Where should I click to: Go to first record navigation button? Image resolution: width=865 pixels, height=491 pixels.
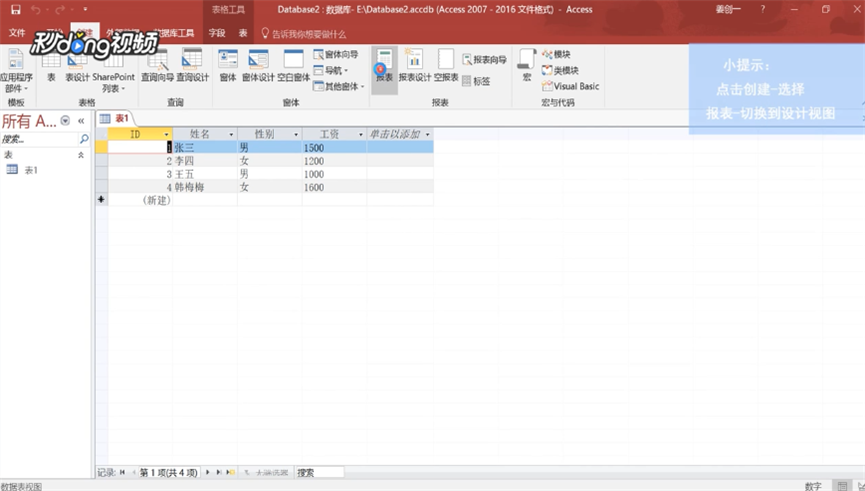coord(122,472)
